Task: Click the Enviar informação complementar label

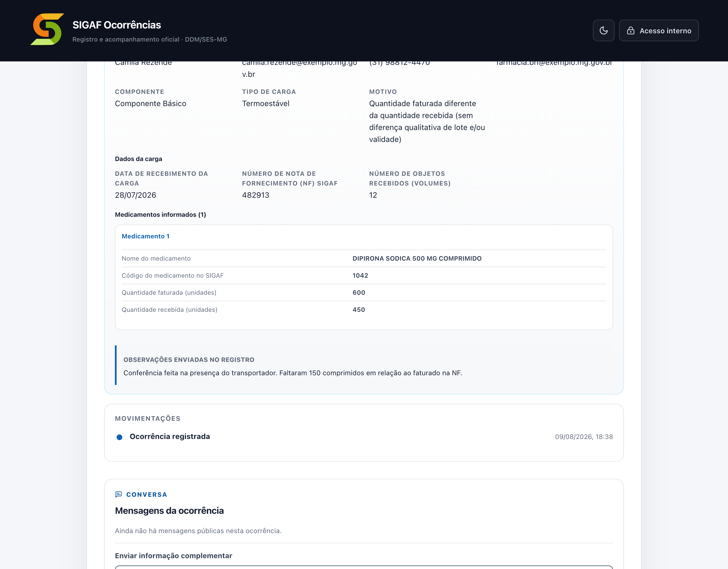Action: tap(174, 556)
